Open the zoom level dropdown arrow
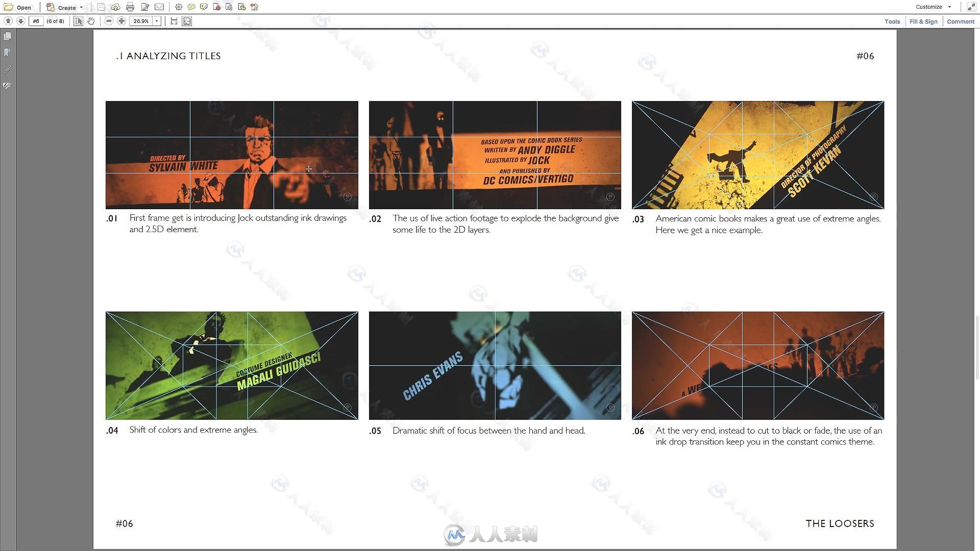This screenshot has width=980, height=551. tap(157, 21)
